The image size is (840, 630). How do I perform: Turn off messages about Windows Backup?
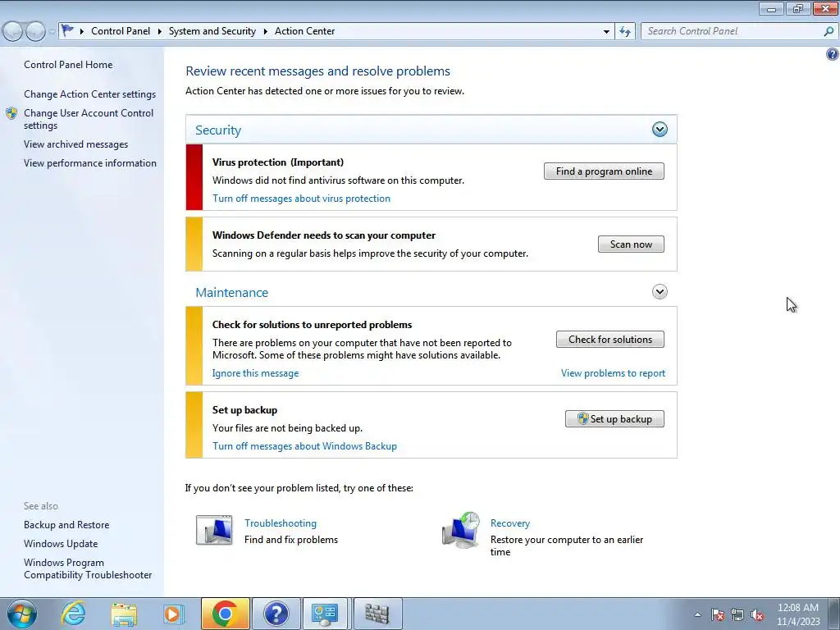304,445
